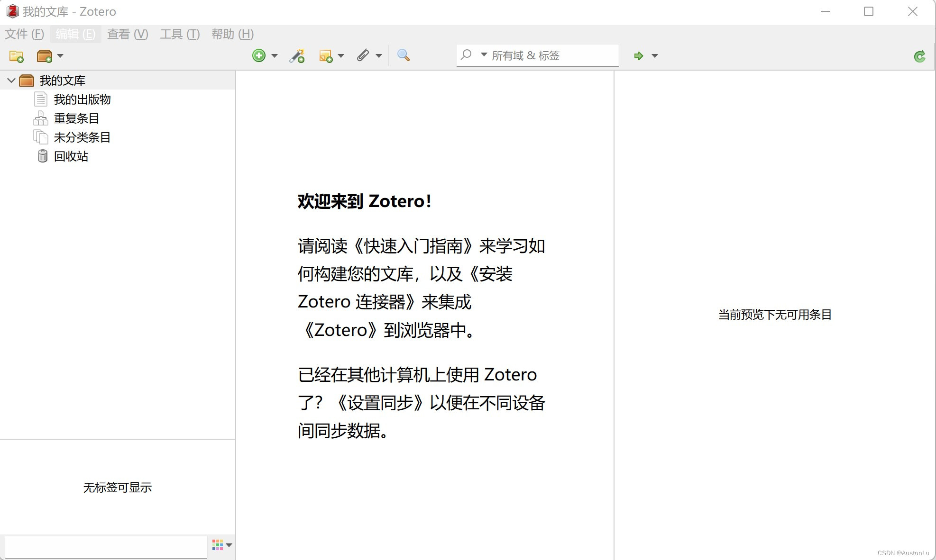
Task: Close the Zotero window
Action: click(x=913, y=11)
